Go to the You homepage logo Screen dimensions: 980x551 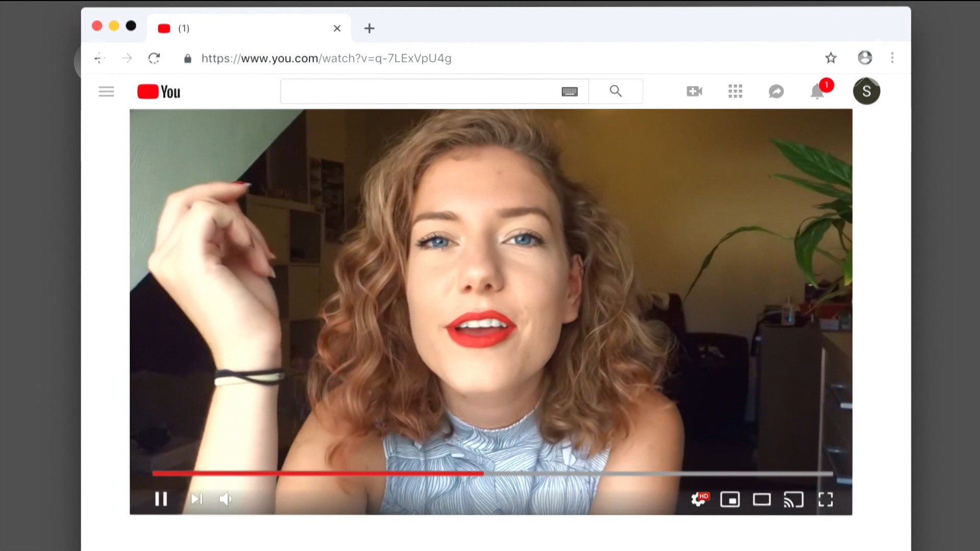[159, 92]
